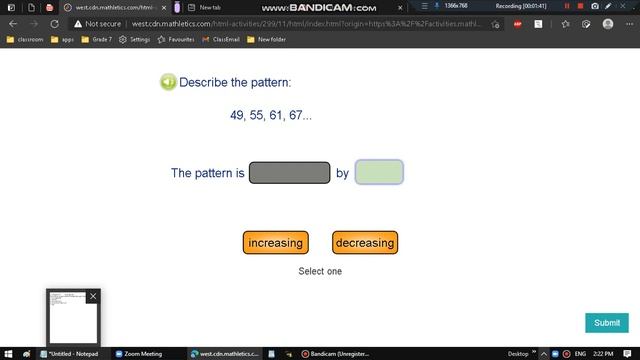Viewport: 640px width, 360px height.
Task: Stop the Bandicam recording
Action: 580,6
